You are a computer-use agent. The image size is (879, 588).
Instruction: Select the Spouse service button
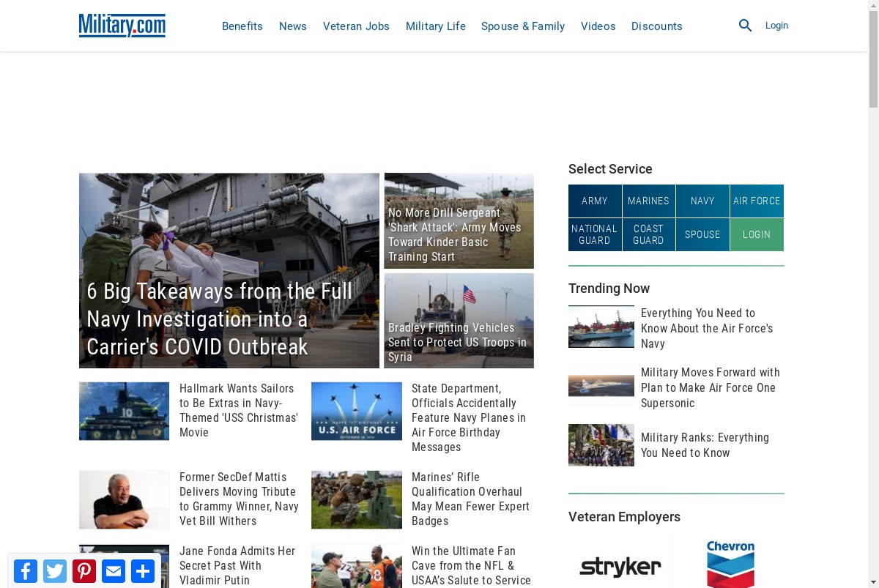tap(702, 234)
